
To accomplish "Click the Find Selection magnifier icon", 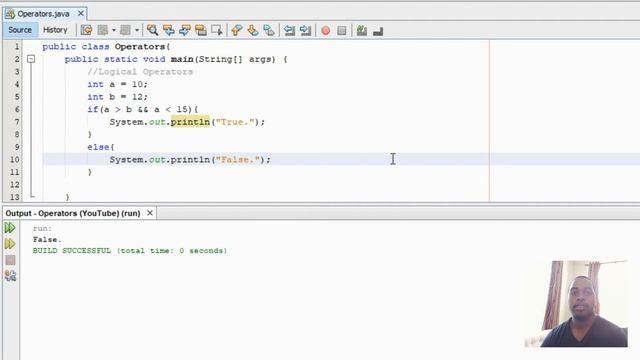I will coord(152,30).
